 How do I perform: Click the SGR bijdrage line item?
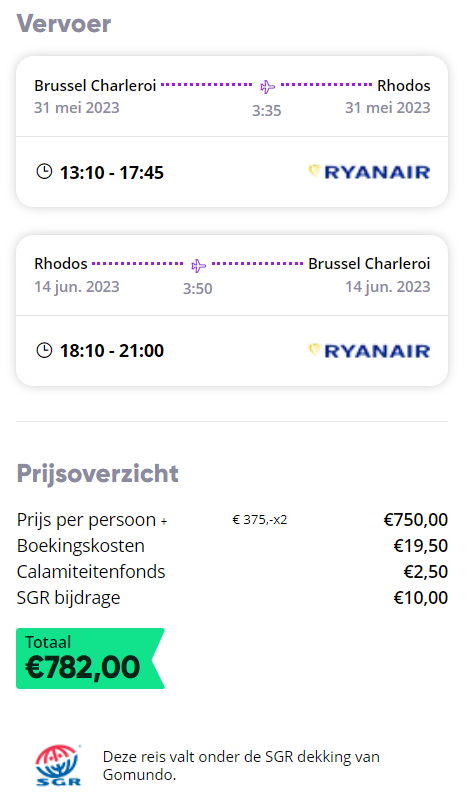coord(232,598)
